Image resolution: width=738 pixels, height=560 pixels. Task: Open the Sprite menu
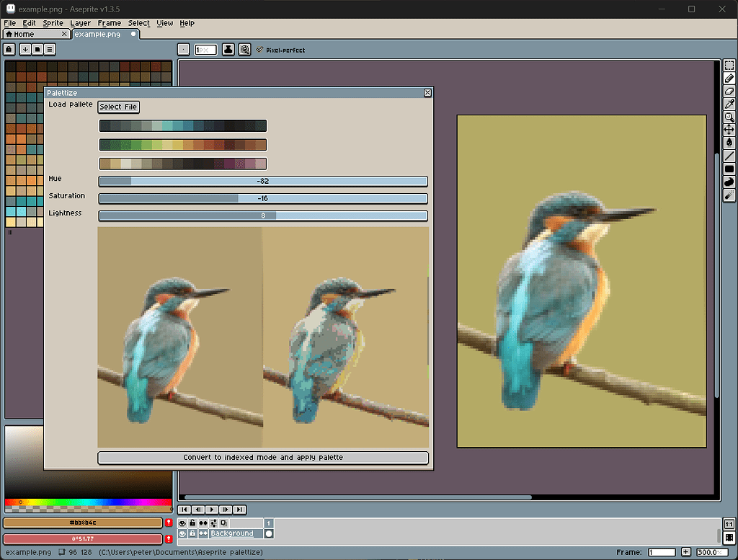coord(53,23)
